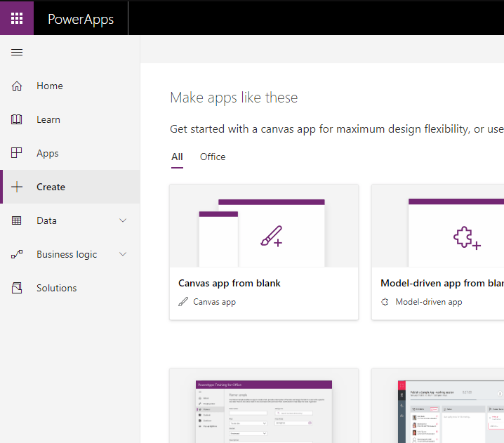Switch to the Office tab
This screenshot has width=504, height=443.
pos(213,157)
